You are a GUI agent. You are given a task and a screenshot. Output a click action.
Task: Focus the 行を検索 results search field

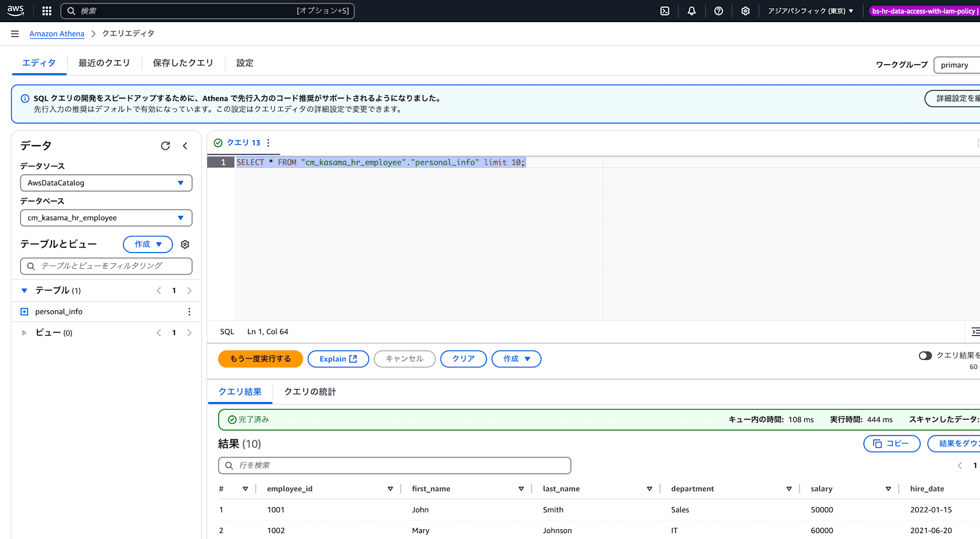(394, 466)
